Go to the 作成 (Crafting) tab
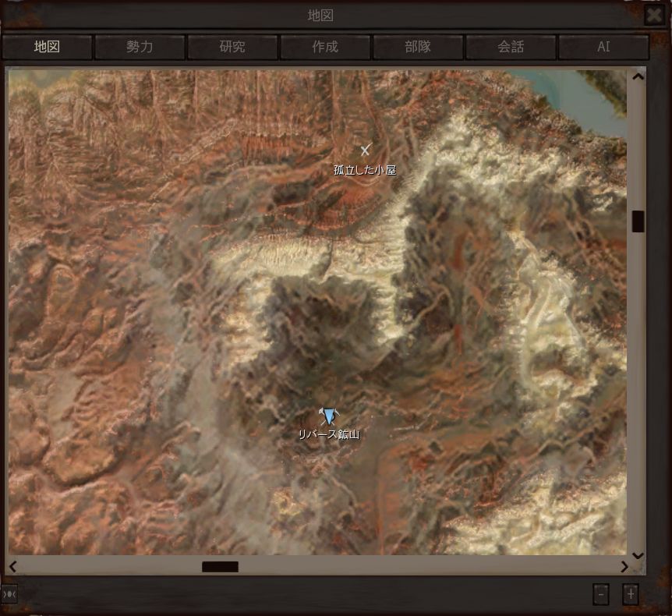The image size is (672, 616). (325, 47)
